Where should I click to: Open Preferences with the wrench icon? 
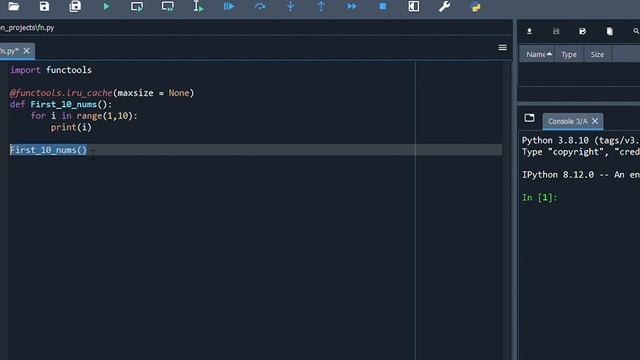pyautogui.click(x=444, y=7)
